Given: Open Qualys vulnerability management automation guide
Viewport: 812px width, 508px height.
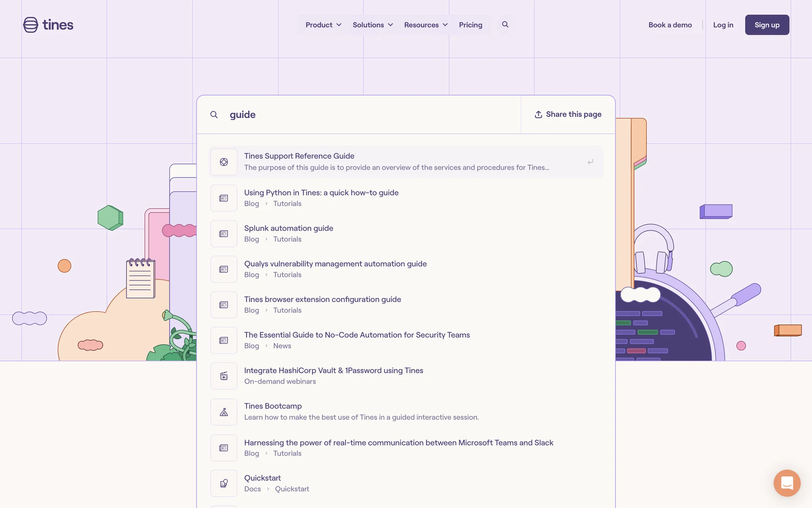Looking at the screenshot, I should pos(335,264).
